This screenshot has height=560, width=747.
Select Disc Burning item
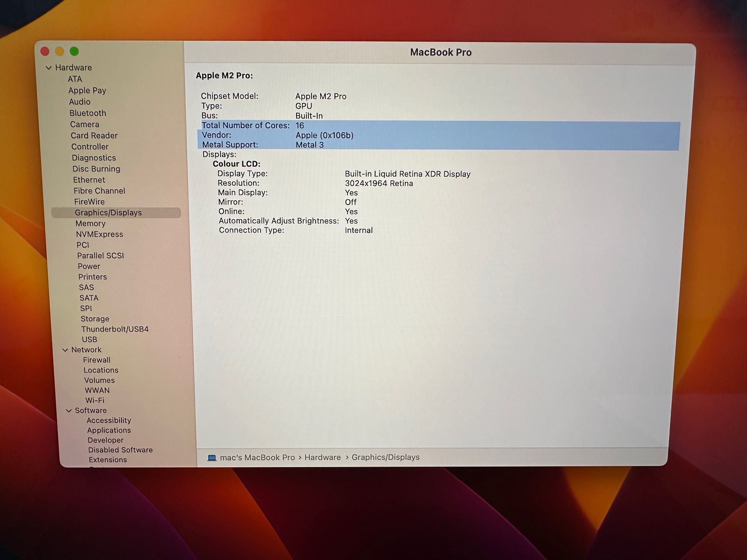96,169
